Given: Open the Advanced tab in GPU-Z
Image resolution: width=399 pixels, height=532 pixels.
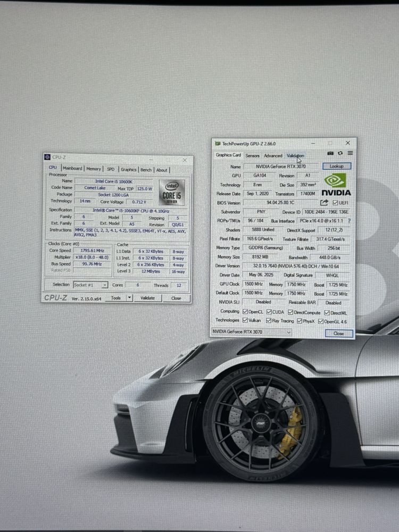Looking at the screenshot, I should click(273, 155).
